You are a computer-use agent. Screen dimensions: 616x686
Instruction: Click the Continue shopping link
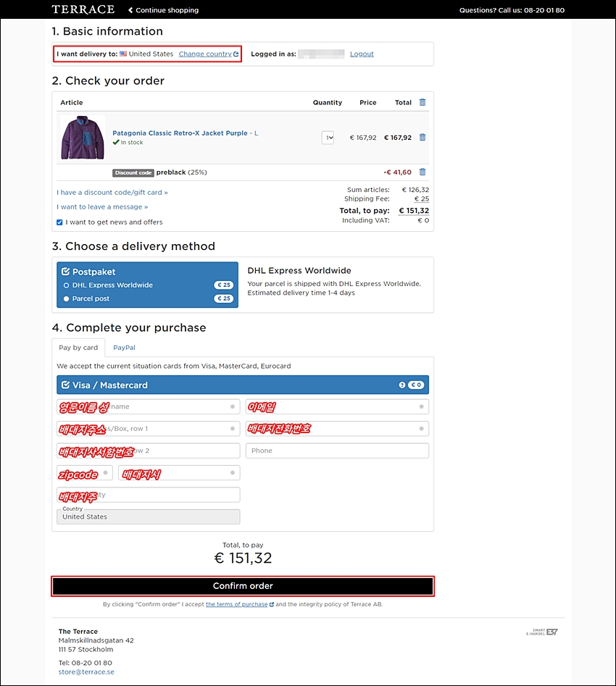pyautogui.click(x=167, y=10)
